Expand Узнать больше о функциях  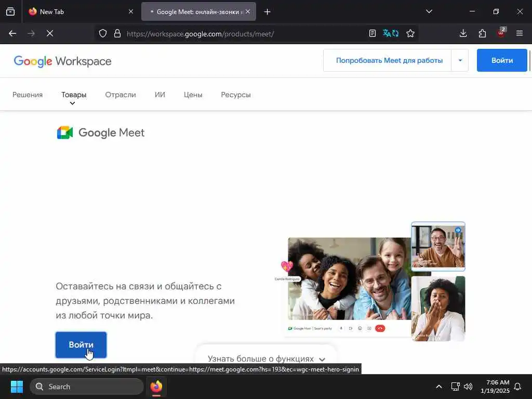(x=267, y=358)
